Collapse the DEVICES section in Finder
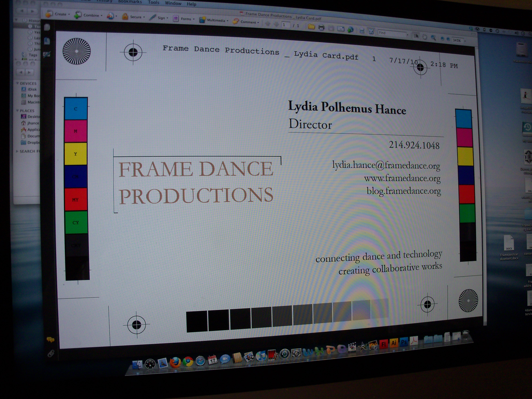Viewport: 532px width, 399px height. tap(18, 83)
